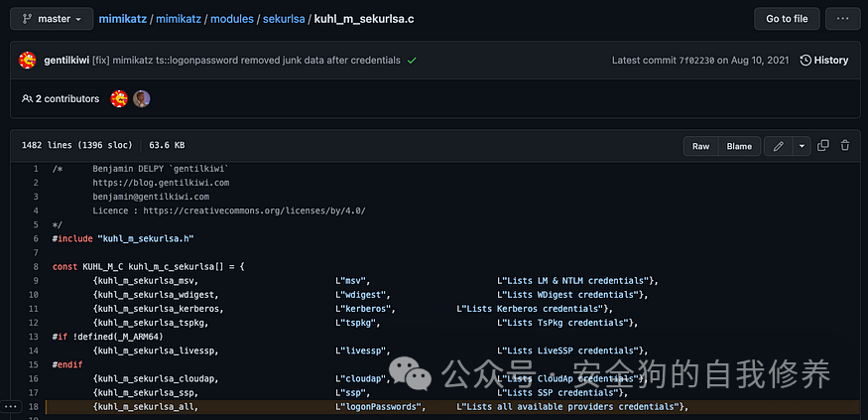Delete this file trash icon
Image resolution: width=868 pixels, height=420 pixels.
pyautogui.click(x=845, y=146)
